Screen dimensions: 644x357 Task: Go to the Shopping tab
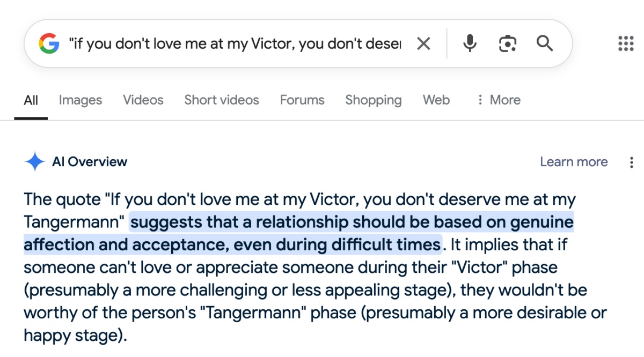click(x=373, y=100)
